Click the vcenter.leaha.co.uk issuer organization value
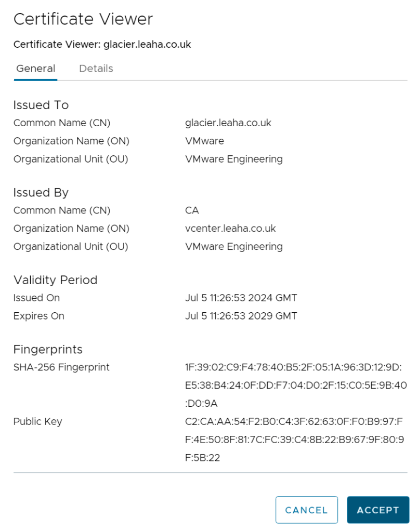This screenshot has width=418, height=532. [230, 229]
